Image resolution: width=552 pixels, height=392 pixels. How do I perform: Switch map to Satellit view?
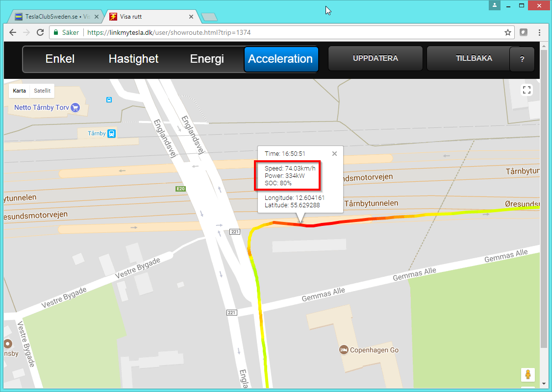pyautogui.click(x=42, y=91)
